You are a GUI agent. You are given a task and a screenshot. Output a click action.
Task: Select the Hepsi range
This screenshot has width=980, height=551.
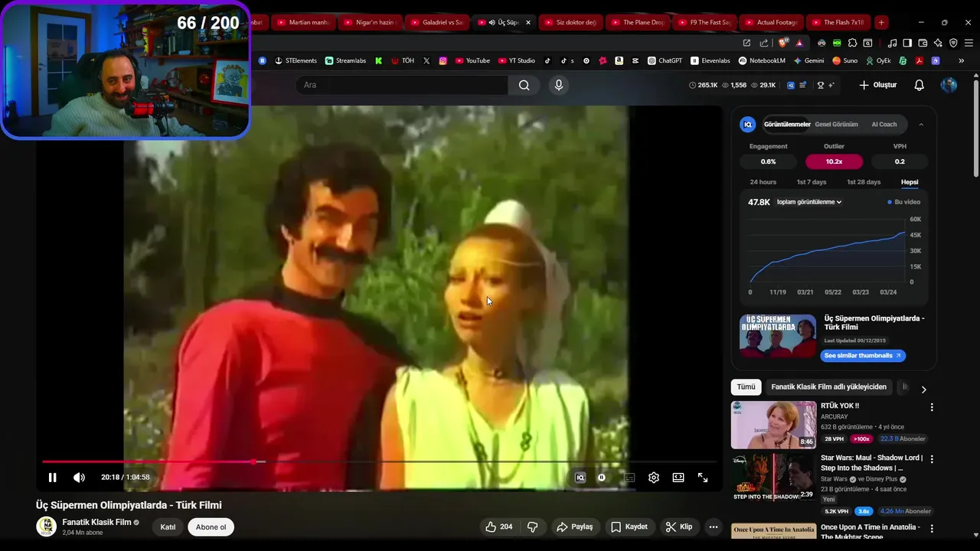[x=910, y=182]
